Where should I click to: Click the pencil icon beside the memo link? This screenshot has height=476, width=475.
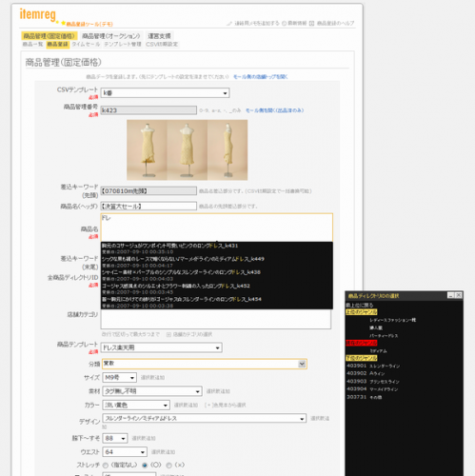[x=229, y=24]
